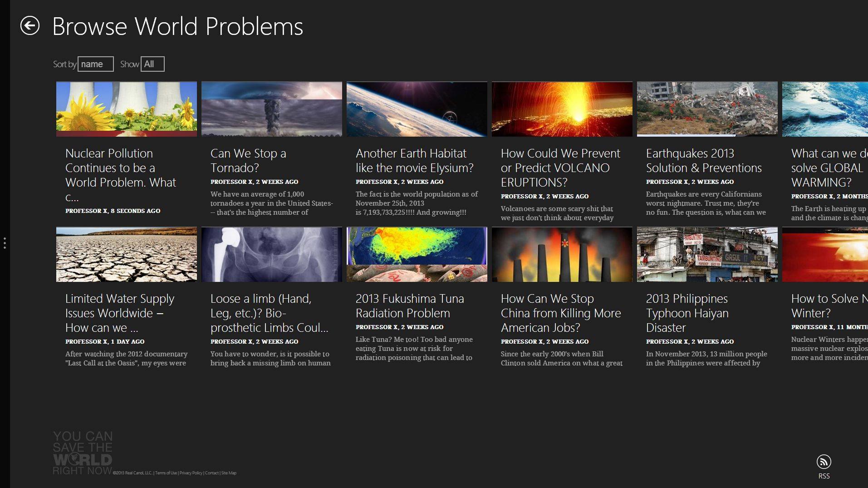Click the back arrow icon
The width and height of the screenshot is (868, 488).
click(30, 26)
